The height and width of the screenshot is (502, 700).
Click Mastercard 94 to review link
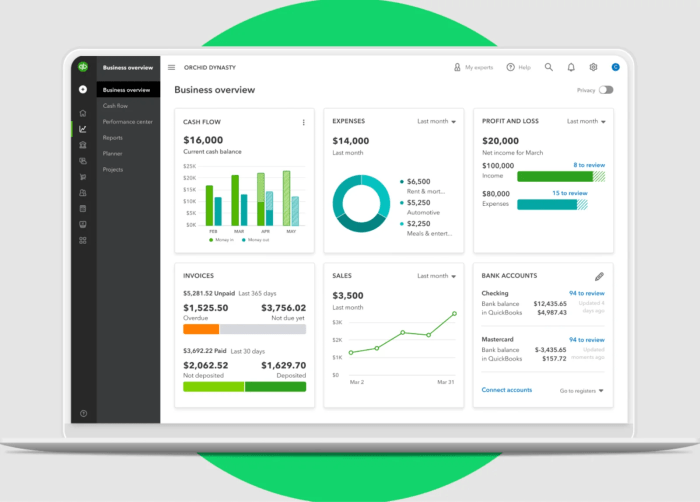(587, 340)
